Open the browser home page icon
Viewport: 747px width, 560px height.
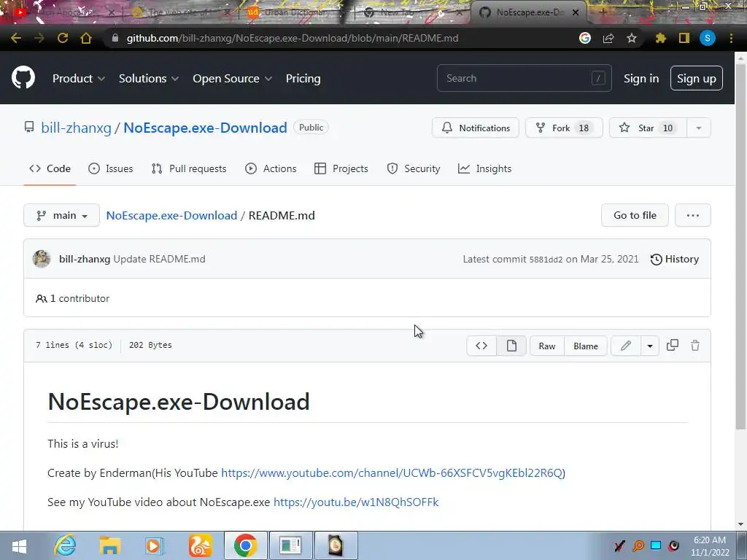point(86,38)
